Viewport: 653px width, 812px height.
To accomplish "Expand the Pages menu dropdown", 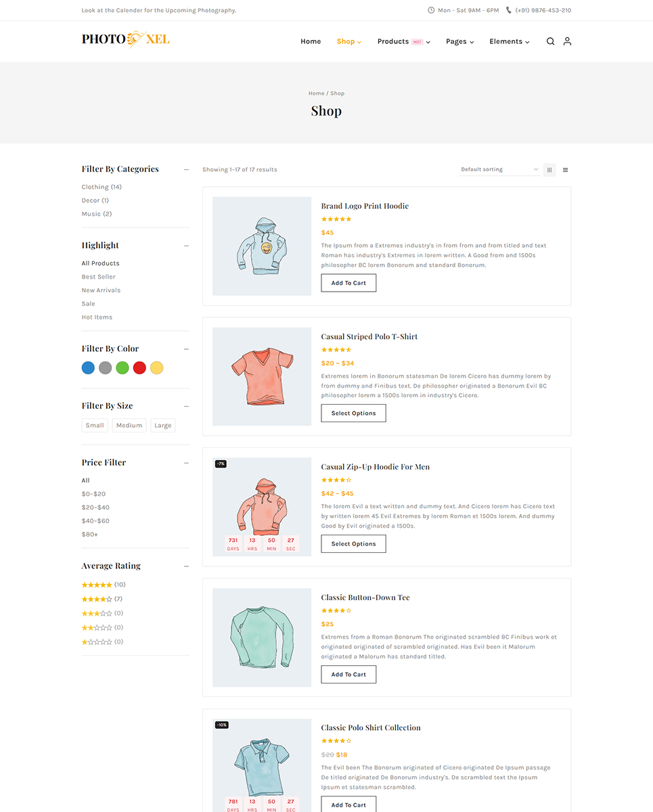I will [459, 42].
